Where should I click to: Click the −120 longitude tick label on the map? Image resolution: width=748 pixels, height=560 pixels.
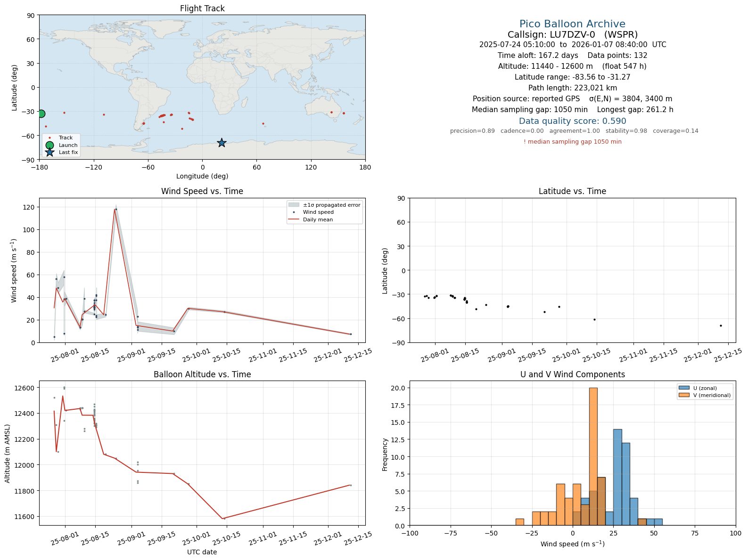tap(93, 167)
